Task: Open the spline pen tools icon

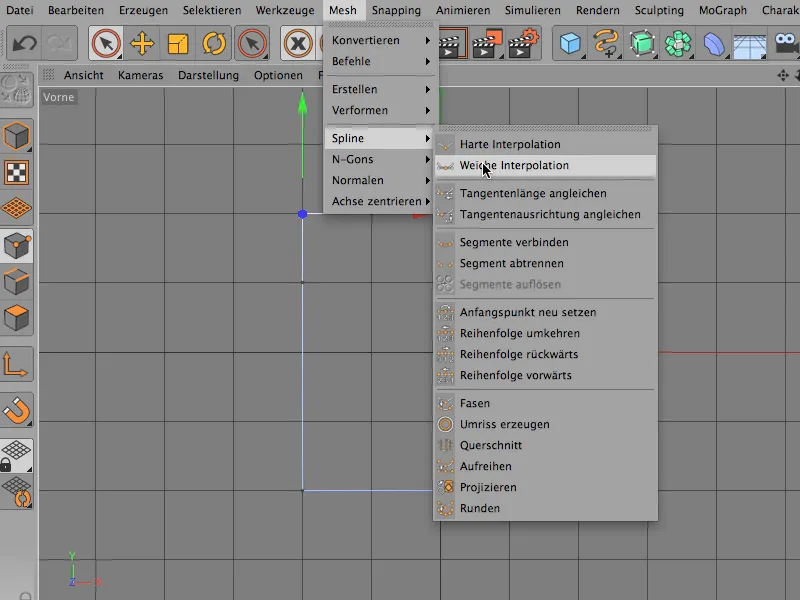Action: click(606, 44)
